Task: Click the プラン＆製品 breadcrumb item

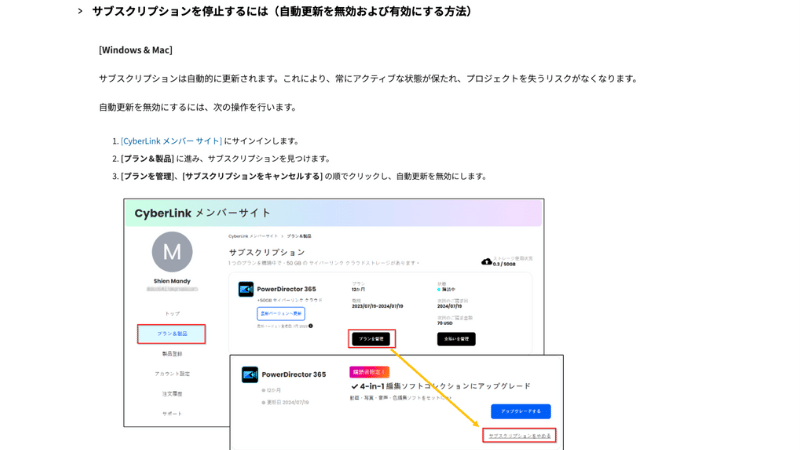Action: click(x=299, y=236)
